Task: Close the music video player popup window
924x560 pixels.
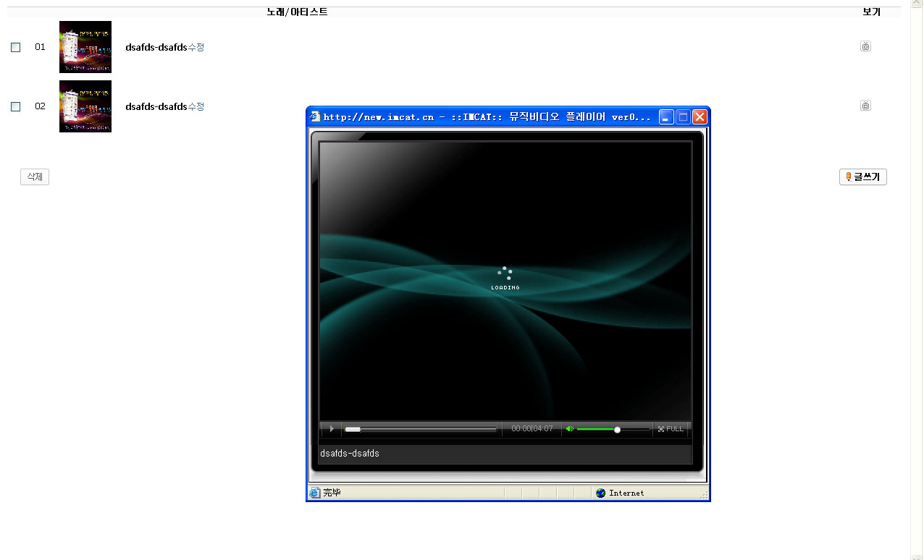Action: (x=700, y=117)
